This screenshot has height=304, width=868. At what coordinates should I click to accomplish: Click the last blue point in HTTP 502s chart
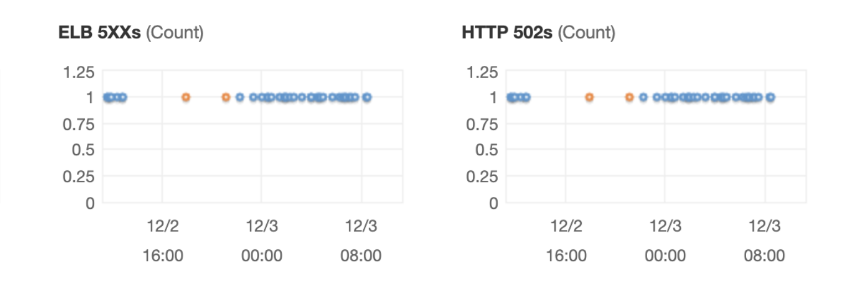coord(770,97)
